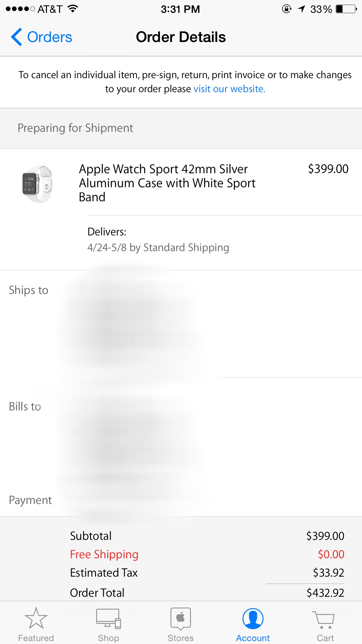Tap the battery indicator icon
Screen dimensions: 362x644
346,9
